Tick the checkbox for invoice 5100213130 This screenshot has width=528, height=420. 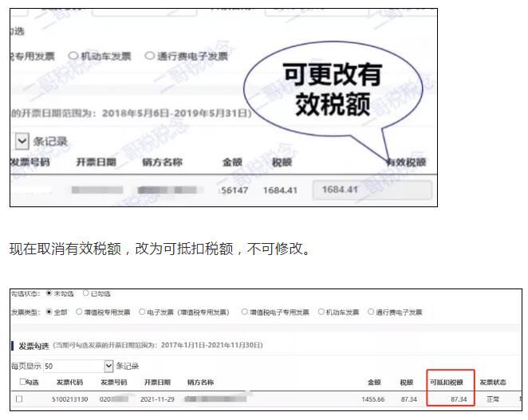pos(19,398)
